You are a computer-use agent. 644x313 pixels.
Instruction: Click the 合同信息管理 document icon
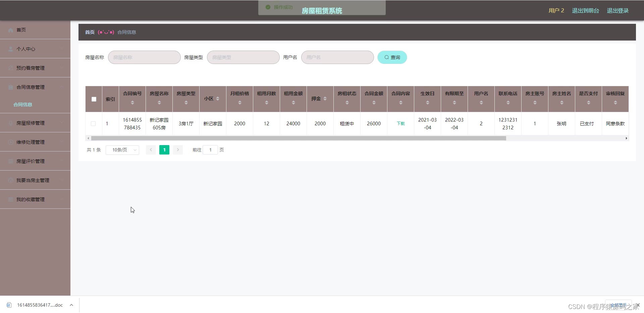click(10, 87)
